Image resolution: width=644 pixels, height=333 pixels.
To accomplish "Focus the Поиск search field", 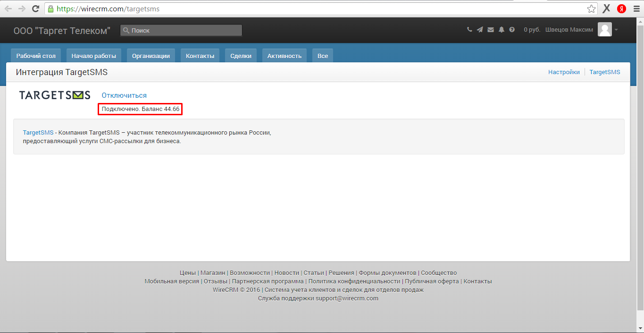I will [x=181, y=30].
